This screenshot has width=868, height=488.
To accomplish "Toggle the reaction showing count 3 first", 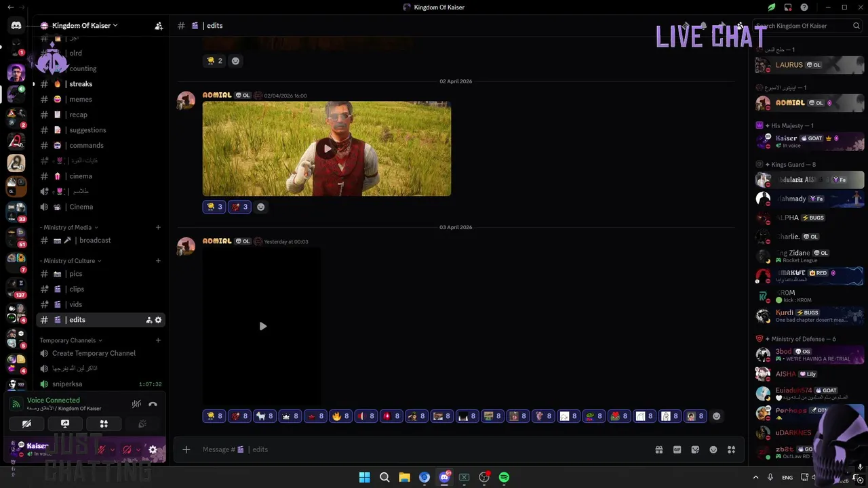I will point(214,207).
